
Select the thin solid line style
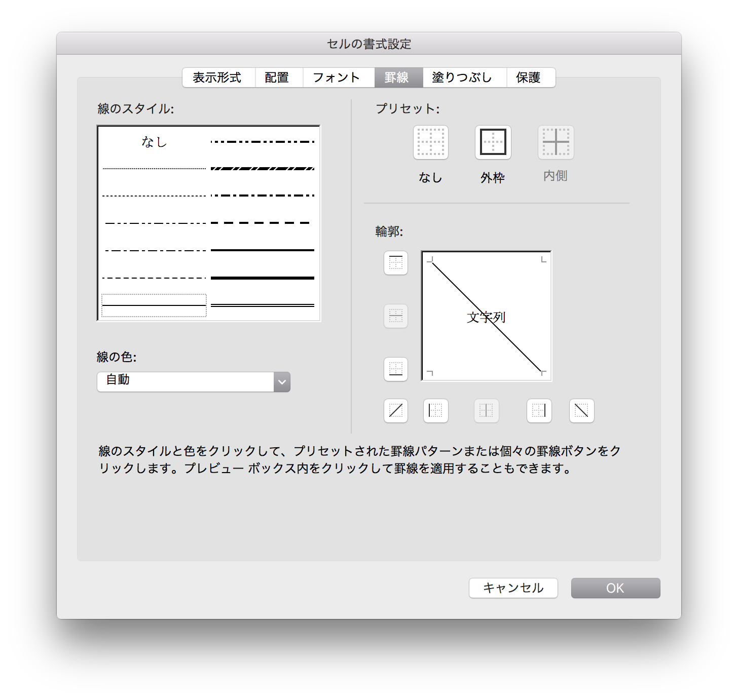154,305
